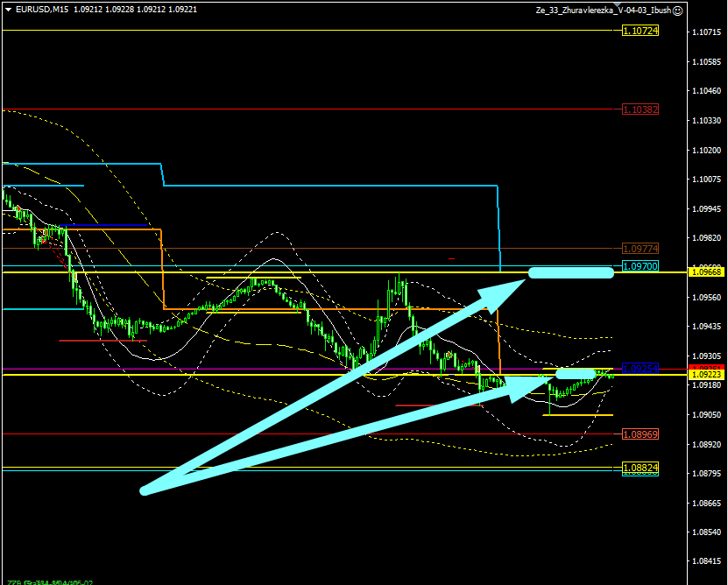The width and height of the screenshot is (728, 585).
Task: Click the orange 1.09774 price label
Action: coord(640,249)
